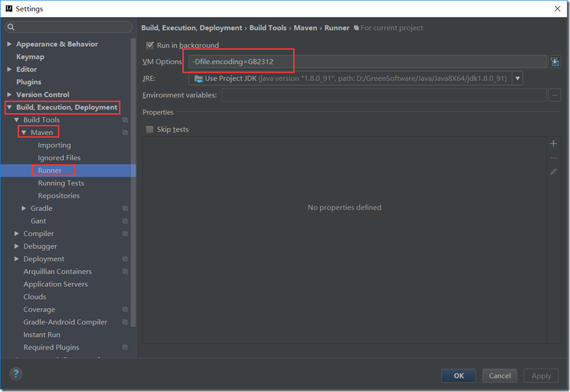Collapse the Build Tools node

point(16,120)
